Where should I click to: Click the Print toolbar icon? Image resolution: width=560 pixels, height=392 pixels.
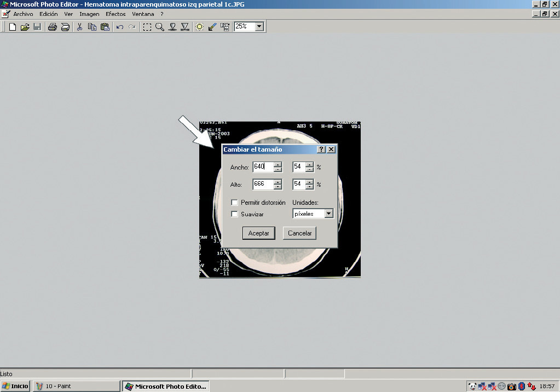tap(52, 27)
